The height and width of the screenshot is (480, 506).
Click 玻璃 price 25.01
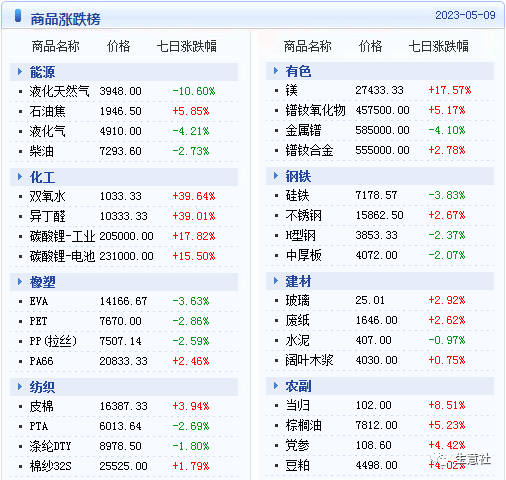click(370, 300)
